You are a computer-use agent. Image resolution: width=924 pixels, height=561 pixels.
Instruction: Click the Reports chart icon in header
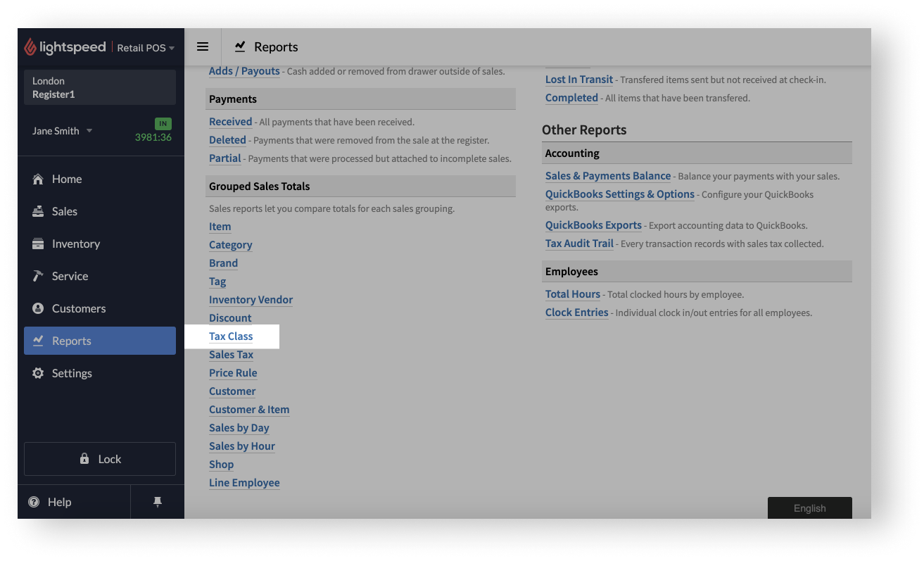240,46
